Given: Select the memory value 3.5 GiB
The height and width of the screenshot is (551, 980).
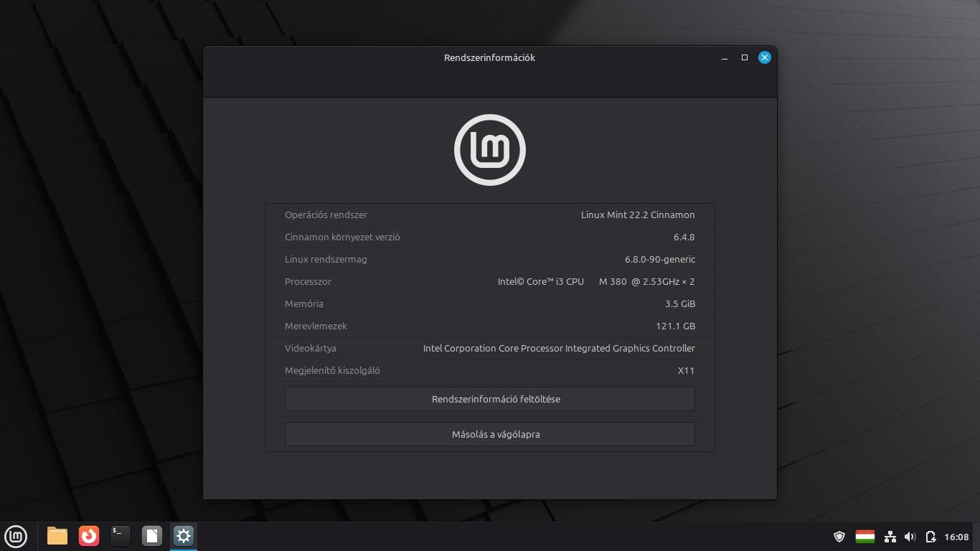Looking at the screenshot, I should 680,303.
